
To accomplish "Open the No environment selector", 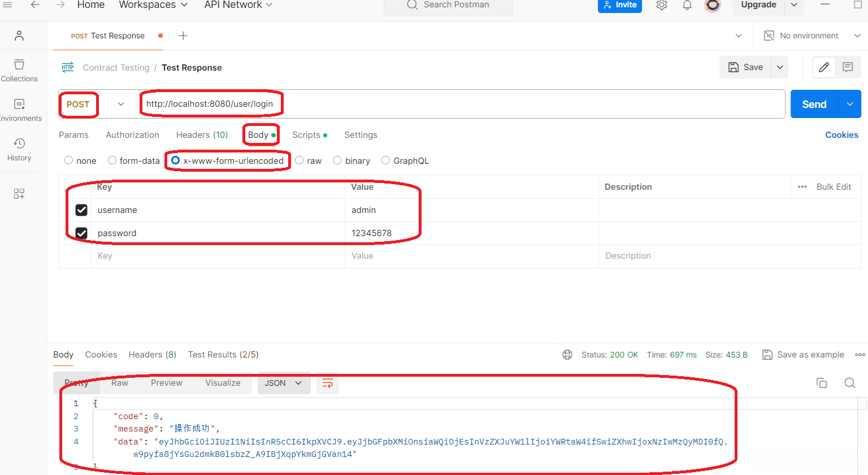I will coord(811,36).
